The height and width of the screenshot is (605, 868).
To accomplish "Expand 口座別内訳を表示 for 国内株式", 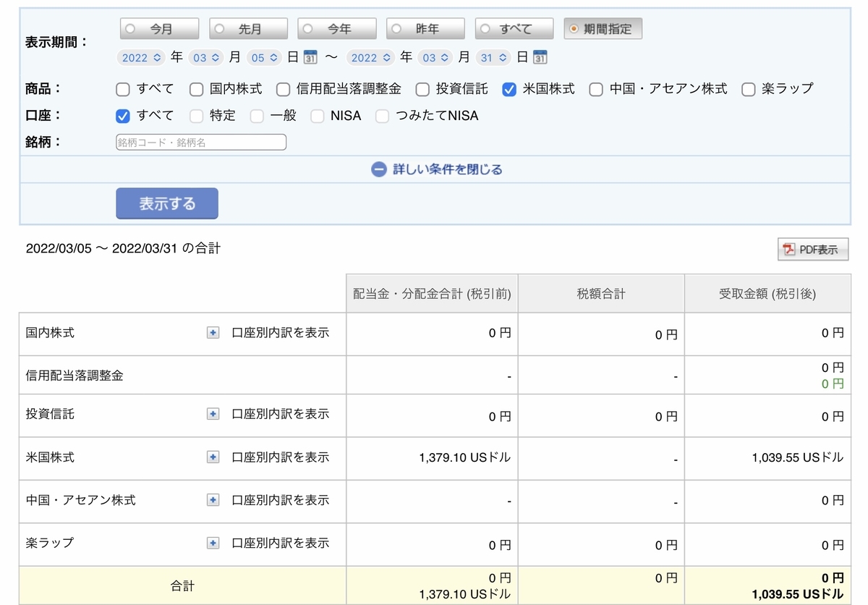I will pos(280,333).
